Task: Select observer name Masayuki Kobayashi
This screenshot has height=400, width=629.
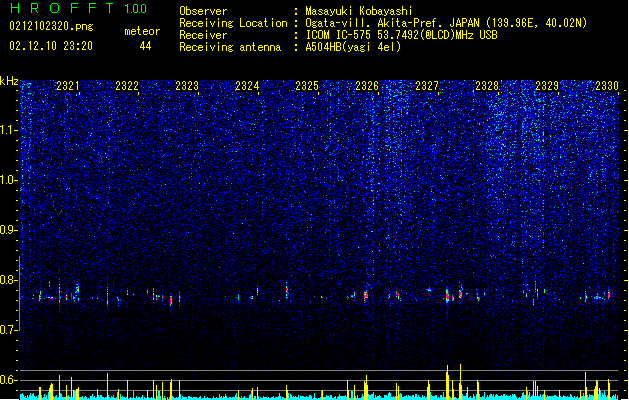Action: [359, 11]
